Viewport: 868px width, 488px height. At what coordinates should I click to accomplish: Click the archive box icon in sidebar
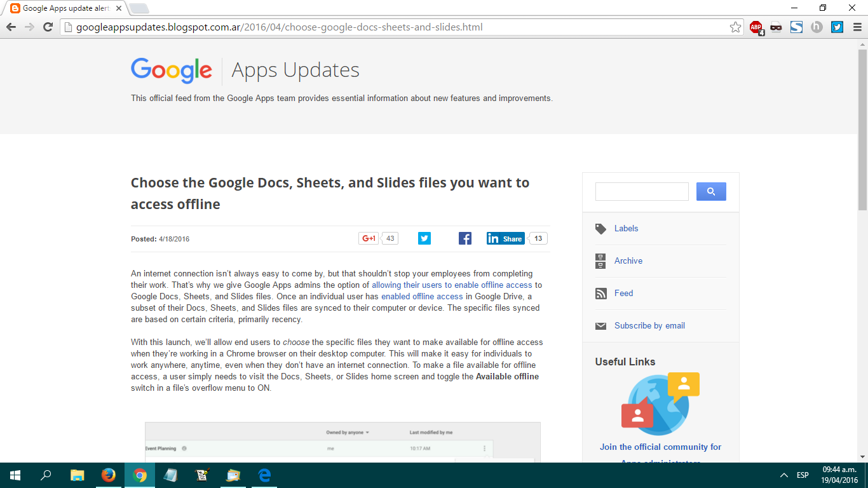tap(600, 261)
